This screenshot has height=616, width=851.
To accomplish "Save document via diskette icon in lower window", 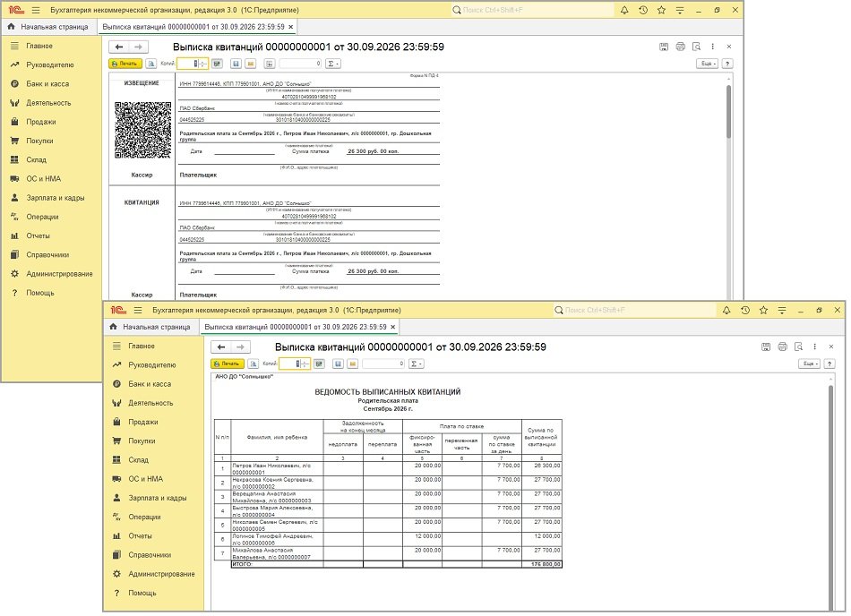I will click(x=338, y=364).
